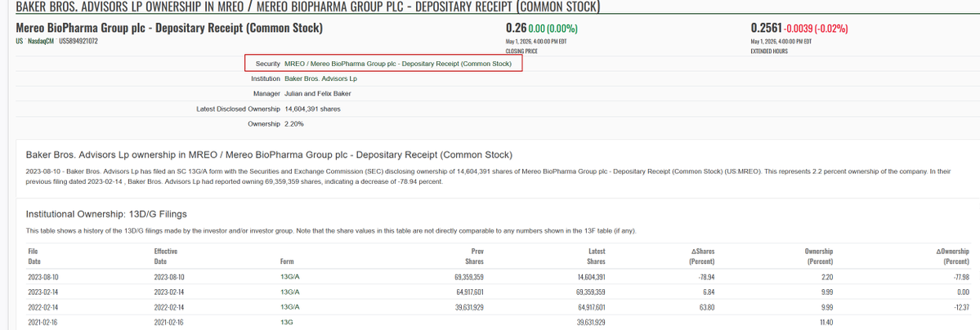Click the Ownership (Percent) column header

pos(819,256)
